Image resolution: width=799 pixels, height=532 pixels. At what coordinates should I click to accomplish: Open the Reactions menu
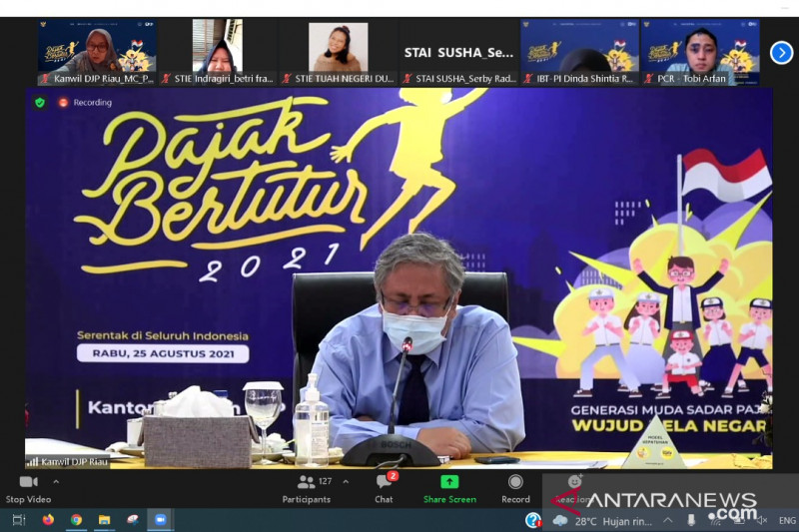[573, 489]
